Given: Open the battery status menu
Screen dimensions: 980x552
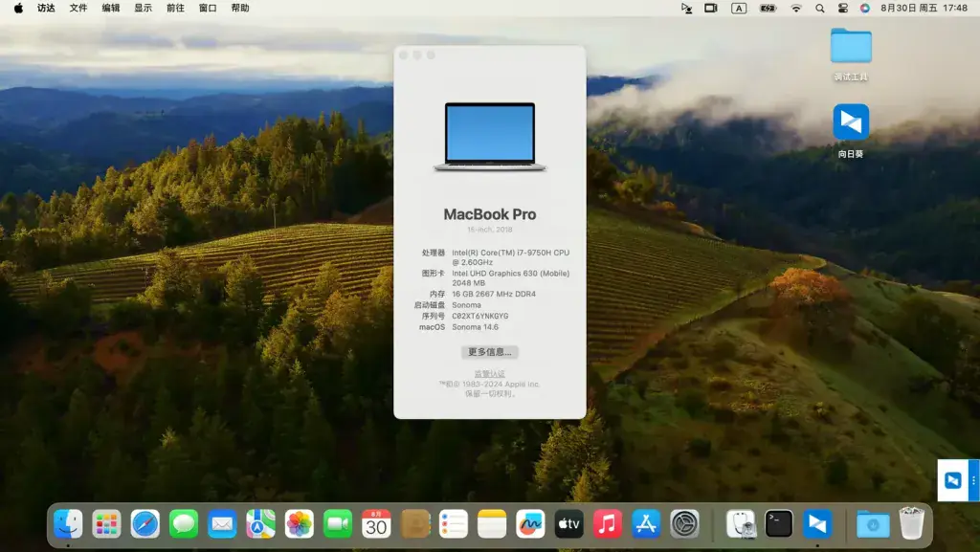Looking at the screenshot, I should [x=768, y=8].
